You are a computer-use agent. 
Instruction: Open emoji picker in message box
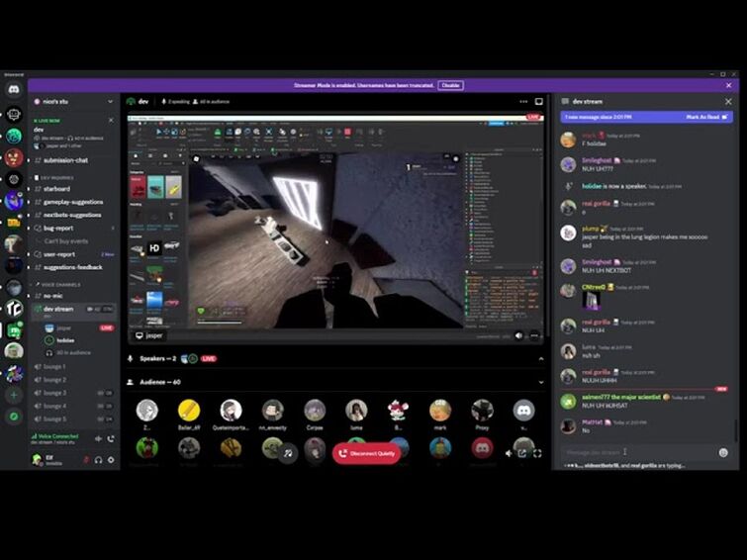point(723,453)
